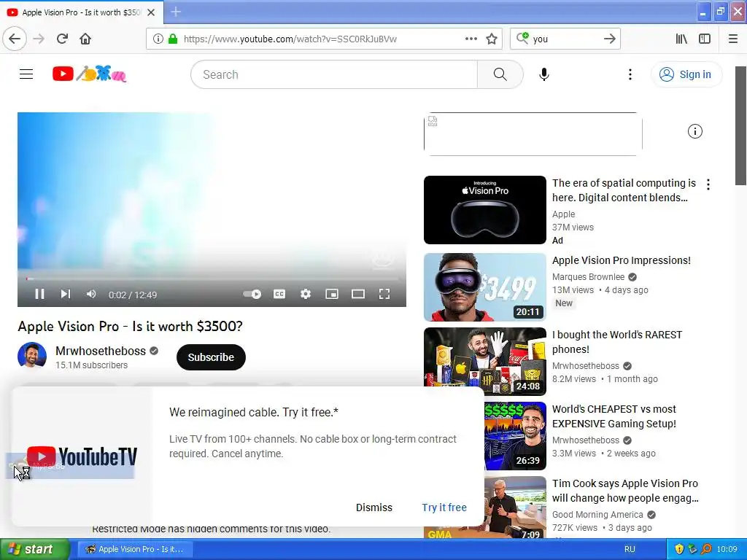Screen dimensions: 747x560
Task: Skip to next video
Action: [x=66, y=295]
